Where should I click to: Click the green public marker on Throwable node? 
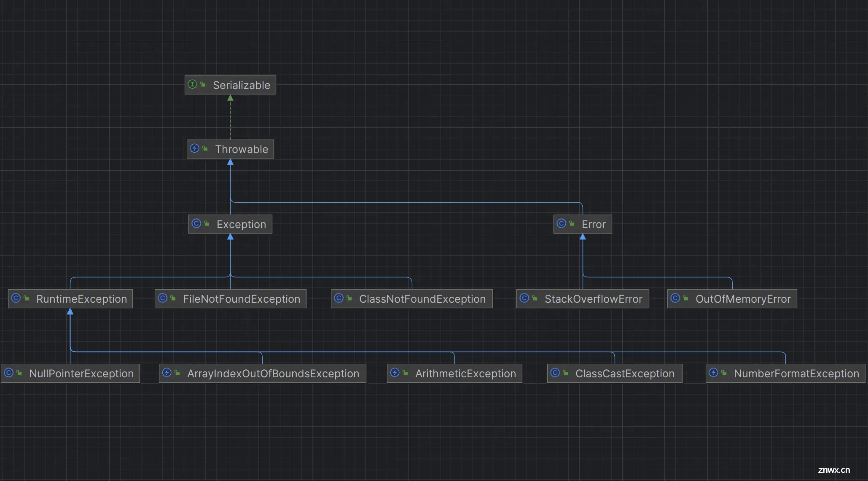[x=205, y=148]
